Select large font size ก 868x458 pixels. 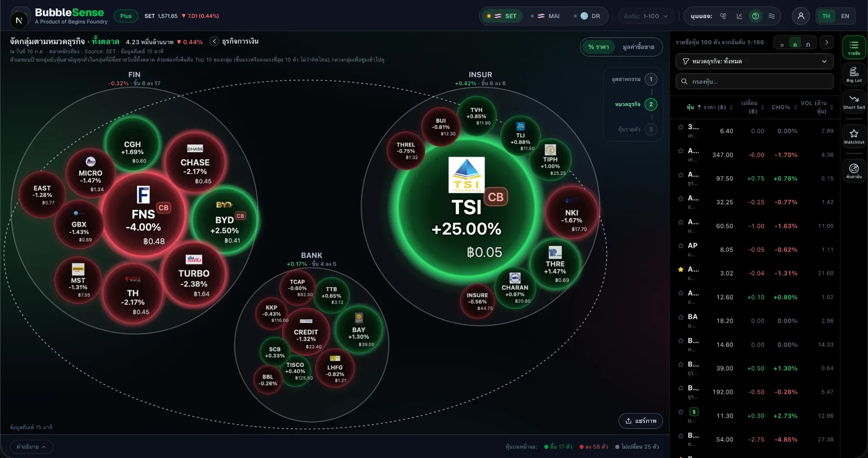pos(808,44)
